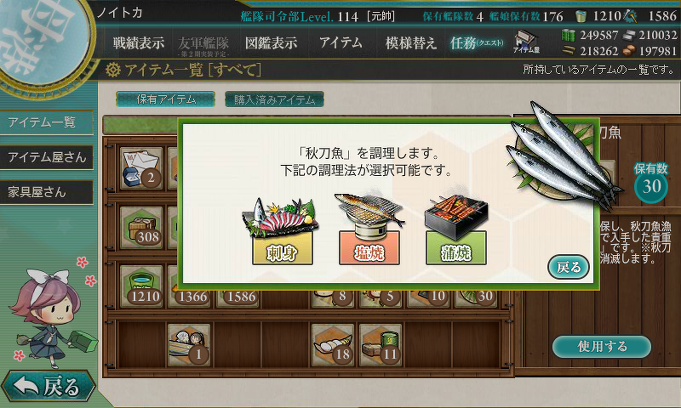Viewport: 681px width, 408px height.
Task: Select the furniture box item showing 308
Action: tap(141, 227)
